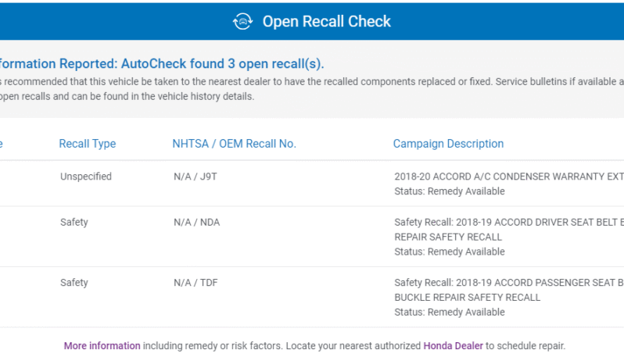Click Remedy Available status for J9T recall
The width and height of the screenshot is (624, 364).
point(450,191)
